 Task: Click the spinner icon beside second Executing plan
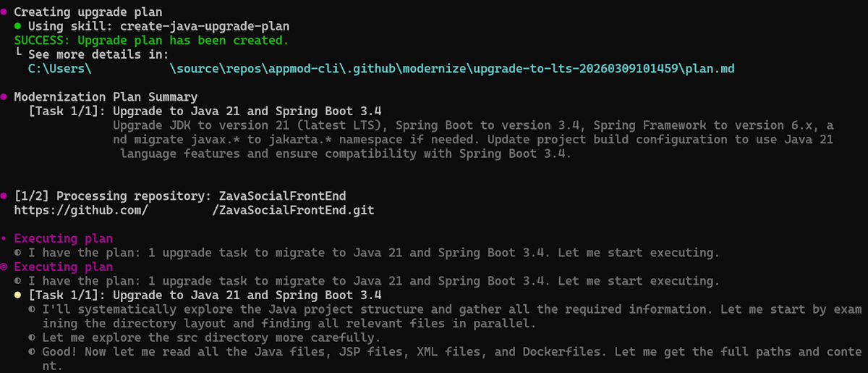[4, 267]
